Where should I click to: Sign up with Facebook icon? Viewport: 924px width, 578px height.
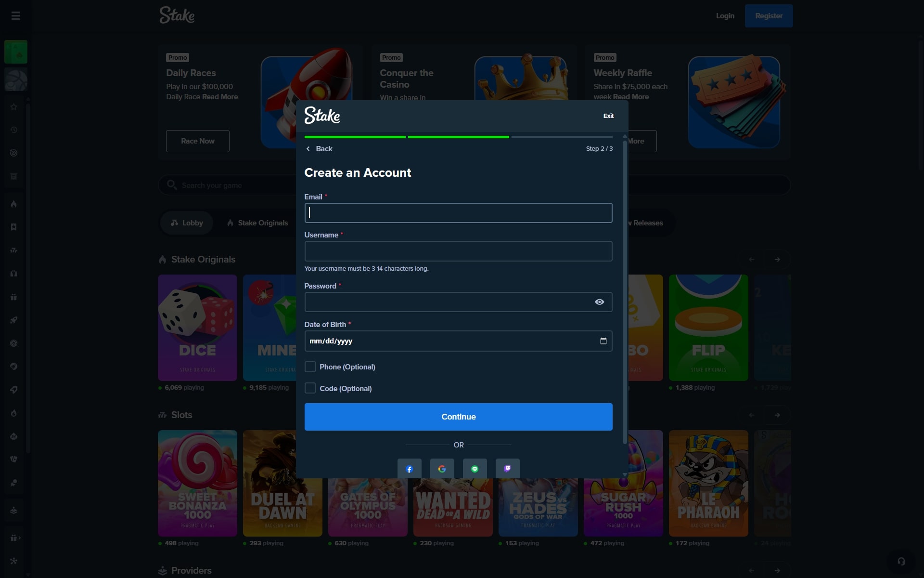(x=409, y=469)
